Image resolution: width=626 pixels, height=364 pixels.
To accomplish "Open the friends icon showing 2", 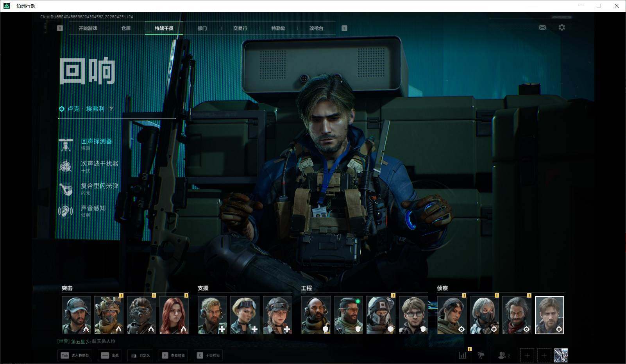I will (504, 355).
